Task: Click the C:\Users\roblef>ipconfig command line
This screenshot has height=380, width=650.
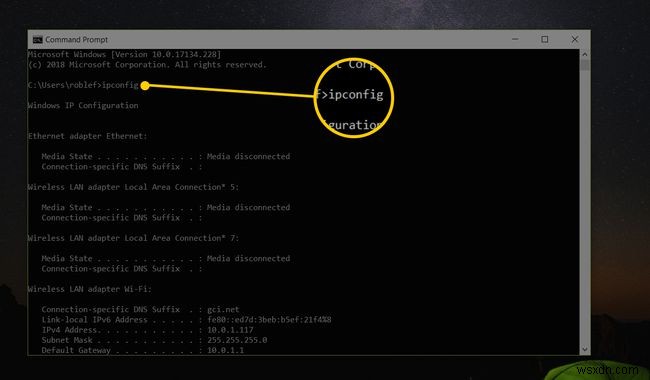Action: click(83, 85)
